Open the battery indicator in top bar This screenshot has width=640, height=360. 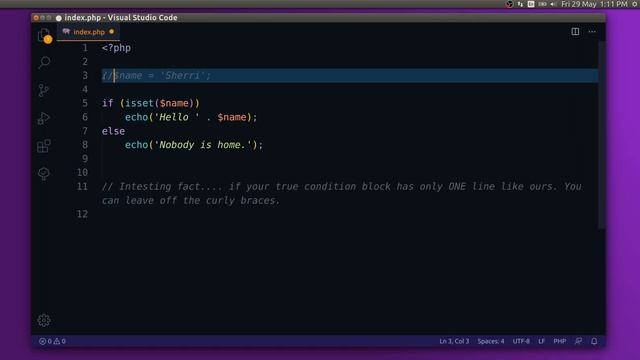542,4
